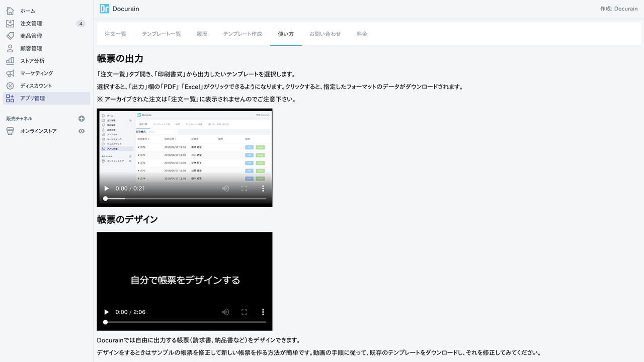Expand 販売チャネル with the plus button
The image size is (644, 362).
click(x=80, y=118)
